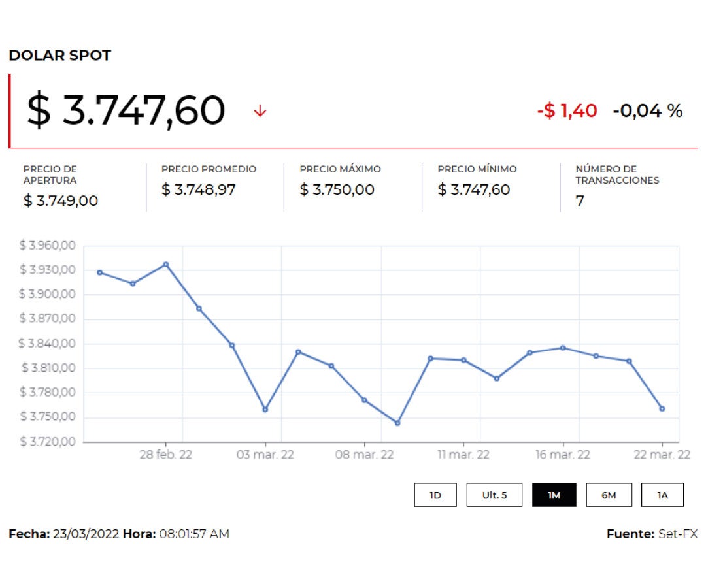
Task: Click the data point at 16 mar. 22
Action: (x=563, y=348)
